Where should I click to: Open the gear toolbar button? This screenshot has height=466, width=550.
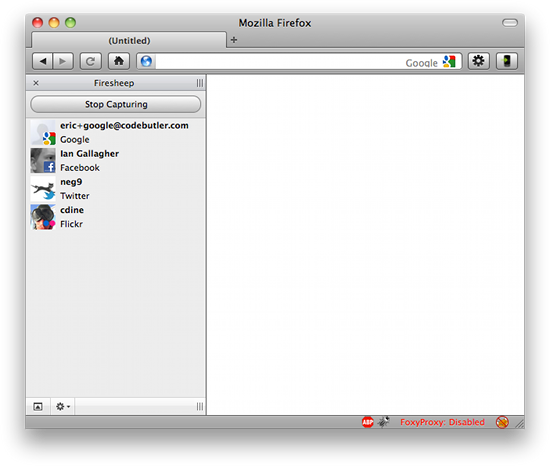click(478, 61)
